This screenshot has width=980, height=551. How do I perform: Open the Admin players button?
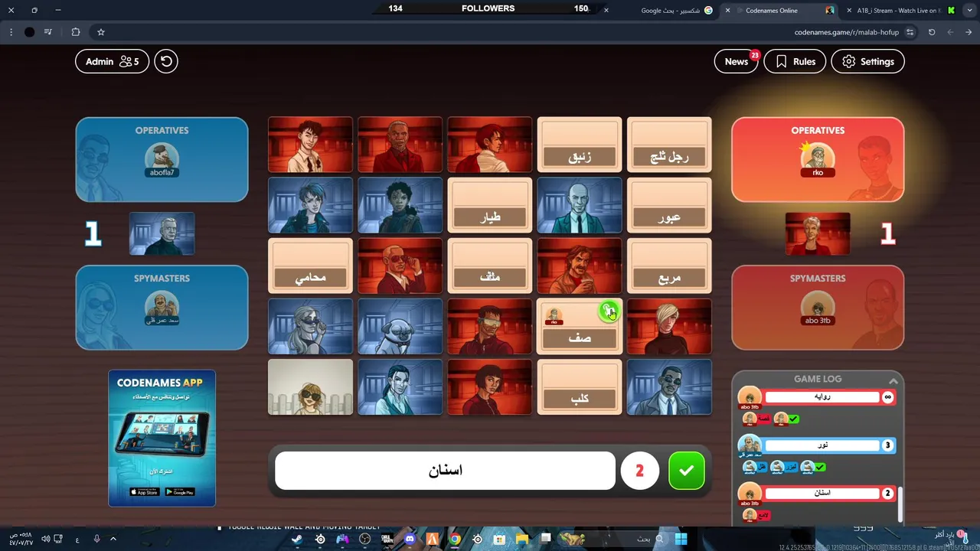point(112,61)
